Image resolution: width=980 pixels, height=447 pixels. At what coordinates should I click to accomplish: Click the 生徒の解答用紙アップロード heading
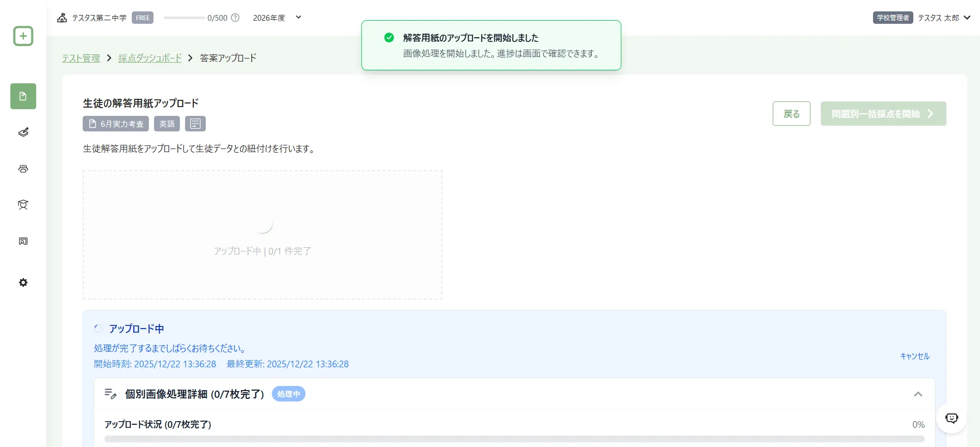141,103
